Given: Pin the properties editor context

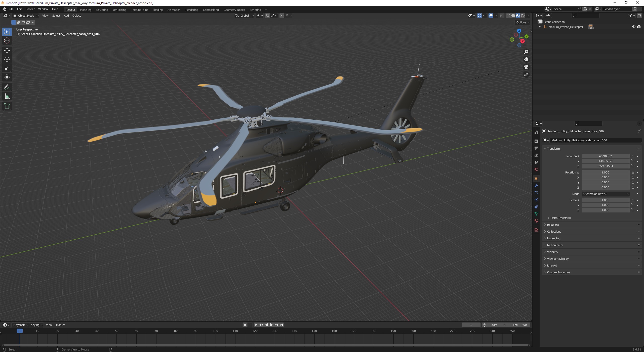Looking at the screenshot, I should pos(639,131).
